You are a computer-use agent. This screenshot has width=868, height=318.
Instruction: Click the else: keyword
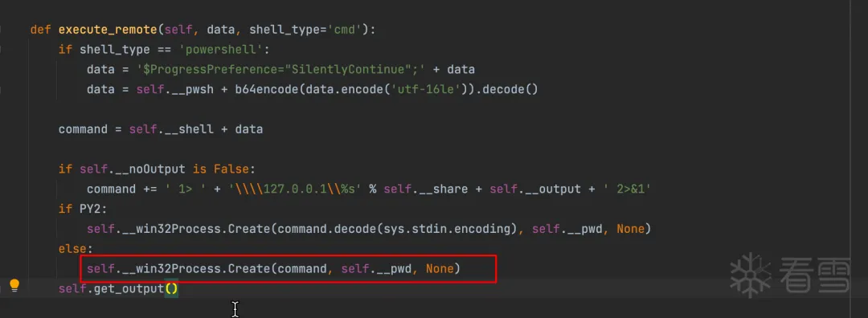pyautogui.click(x=76, y=249)
